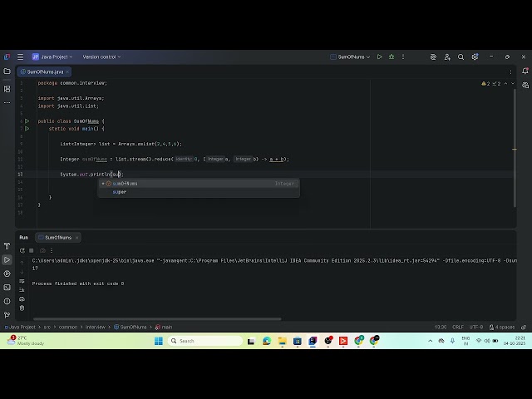This screenshot has width=532, height=399.
Task: Click the Windows taskbar Search box
Action: (x=205, y=341)
